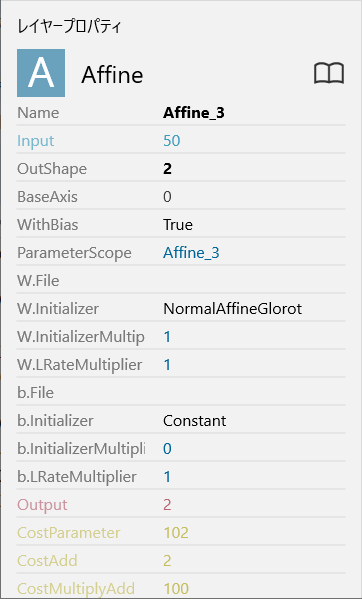Viewport: 362px width, 599px height.
Task: Select the CostMultiplyAdd value 100
Action: pos(176,589)
